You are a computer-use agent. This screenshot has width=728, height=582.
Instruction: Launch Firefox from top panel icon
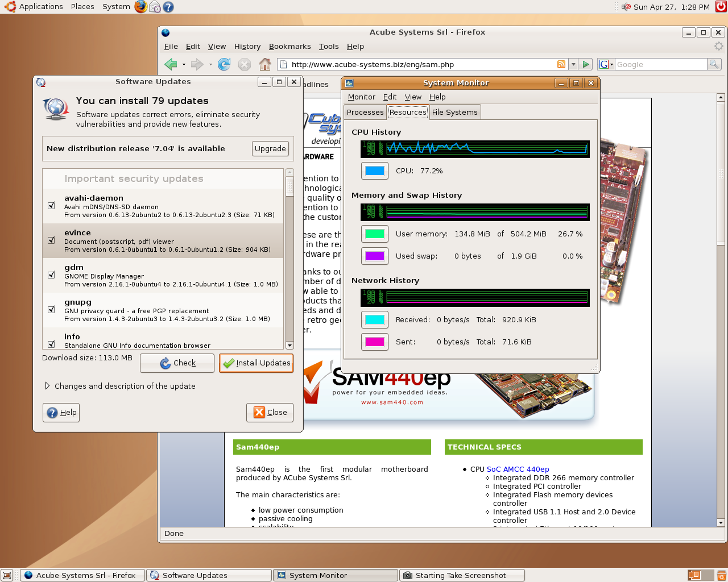click(140, 6)
